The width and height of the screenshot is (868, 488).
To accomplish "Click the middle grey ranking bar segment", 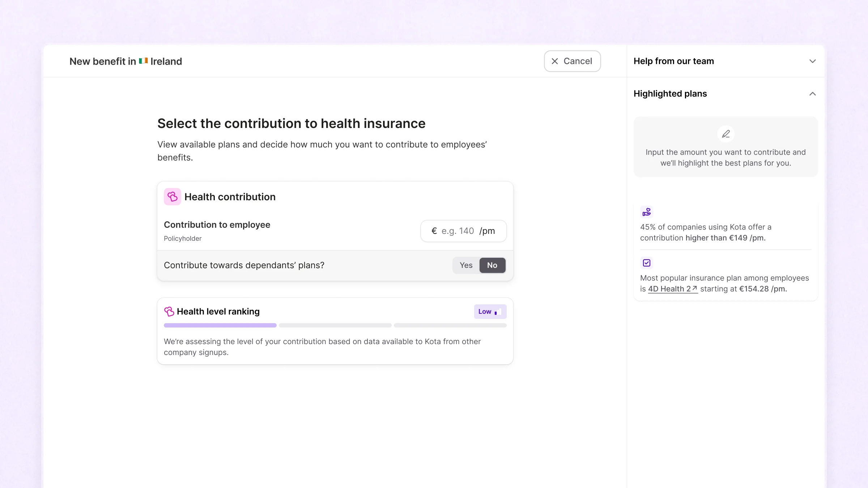I will point(335,325).
